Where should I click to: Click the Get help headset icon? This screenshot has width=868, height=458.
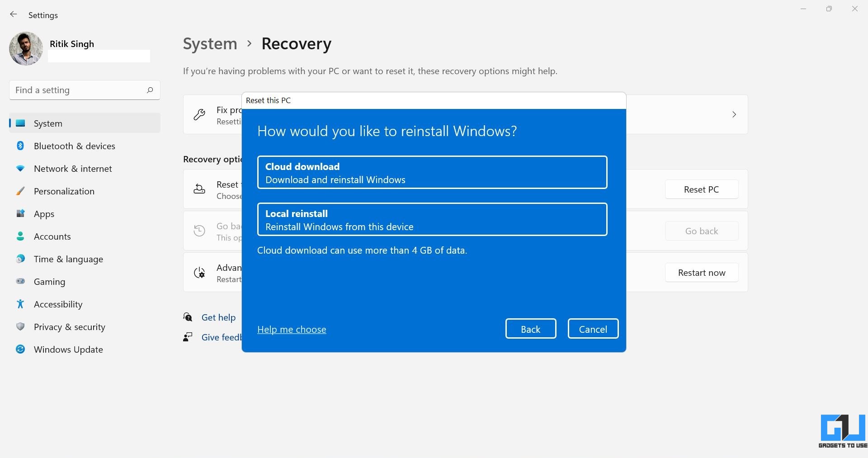point(188,317)
